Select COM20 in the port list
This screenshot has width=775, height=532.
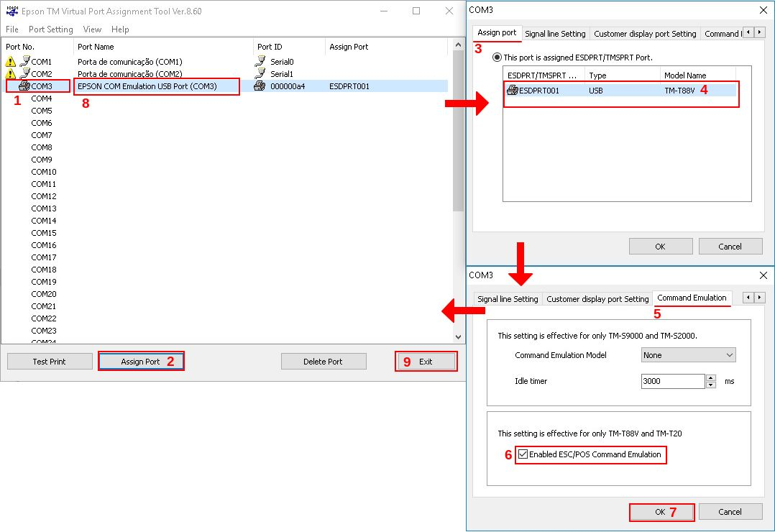pos(43,294)
